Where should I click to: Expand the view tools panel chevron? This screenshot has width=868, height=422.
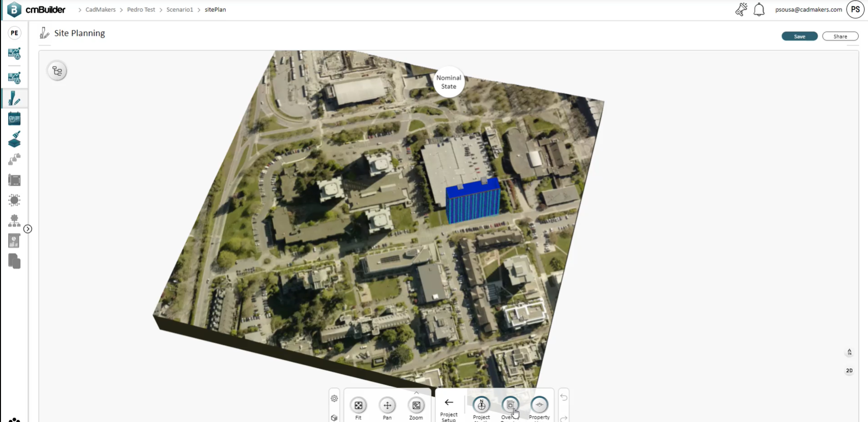pyautogui.click(x=416, y=393)
